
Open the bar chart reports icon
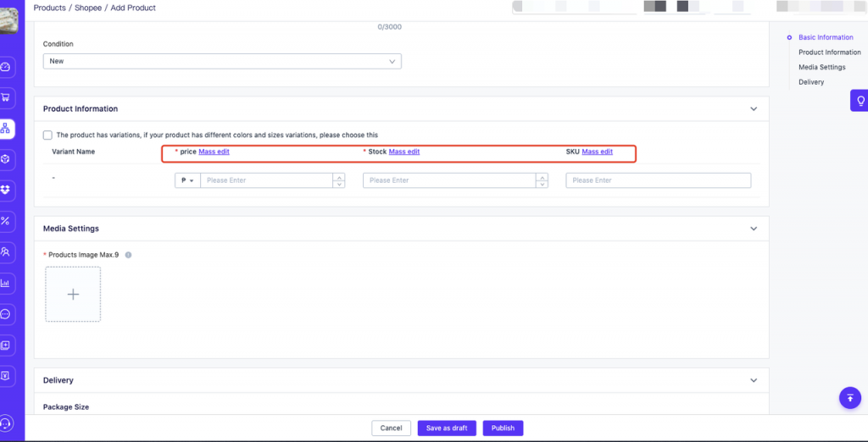click(6, 283)
